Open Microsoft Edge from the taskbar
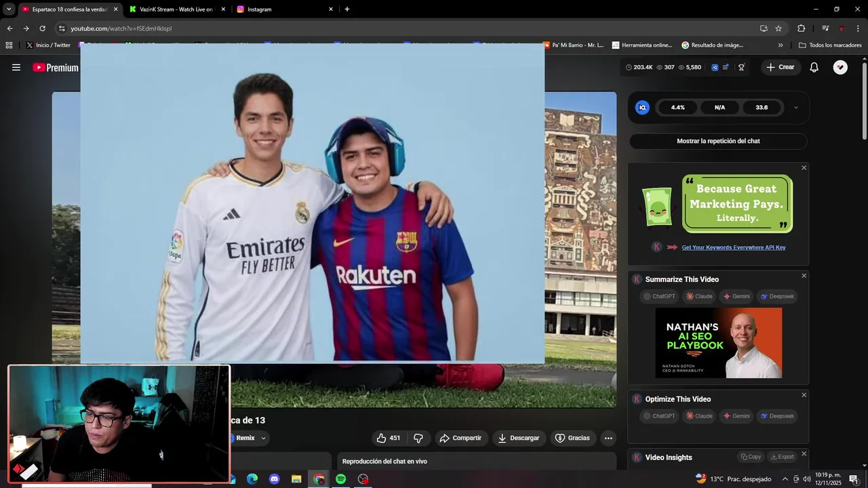This screenshot has height=488, width=868. coord(252,479)
